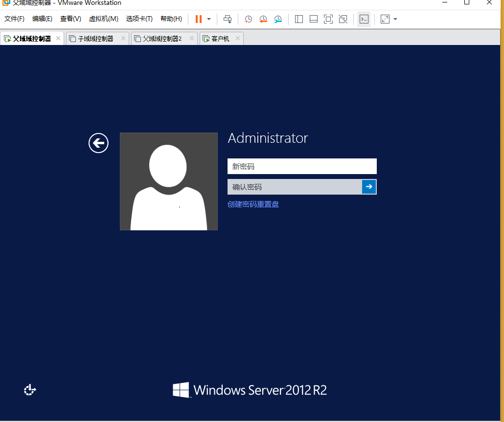Submit the new password with arrow button
Screen dimensions: 504x422
click(x=369, y=187)
